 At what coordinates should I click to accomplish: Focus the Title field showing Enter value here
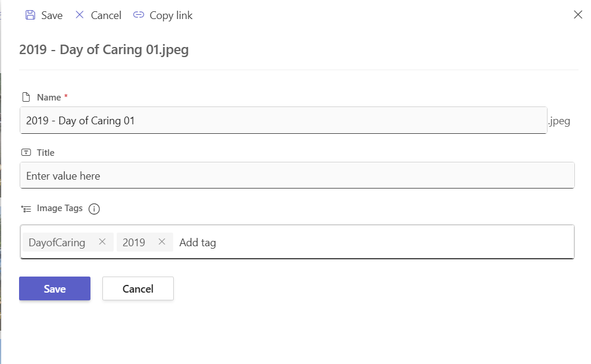coord(296,176)
